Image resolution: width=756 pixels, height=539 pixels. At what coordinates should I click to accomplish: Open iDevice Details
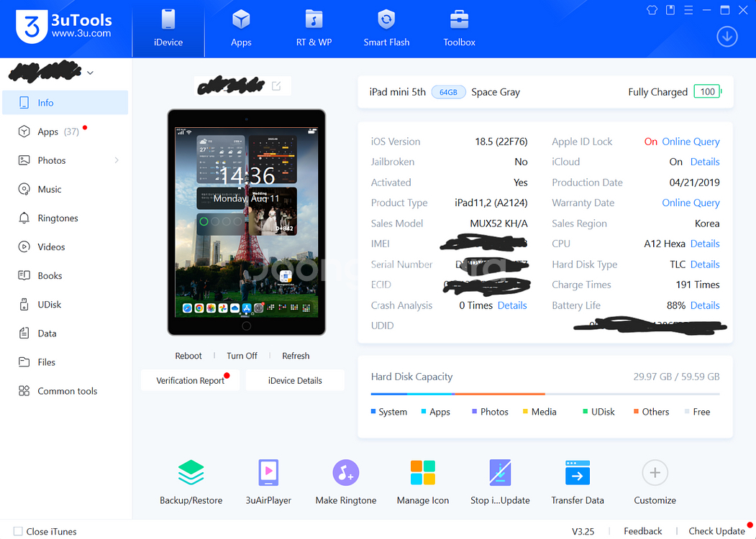tap(295, 380)
